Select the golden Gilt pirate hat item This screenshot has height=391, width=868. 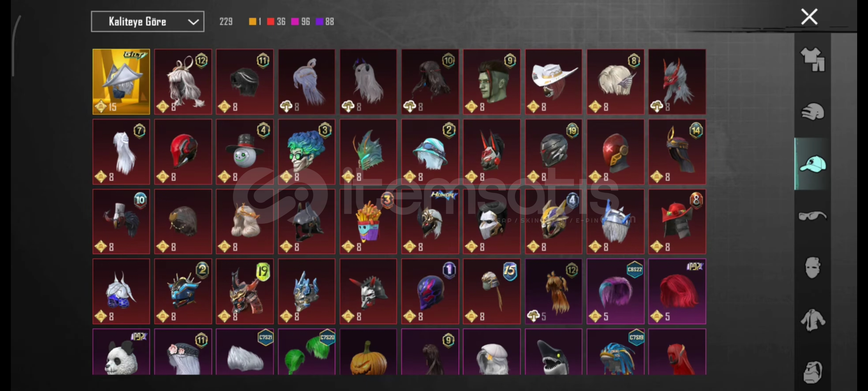(x=121, y=82)
